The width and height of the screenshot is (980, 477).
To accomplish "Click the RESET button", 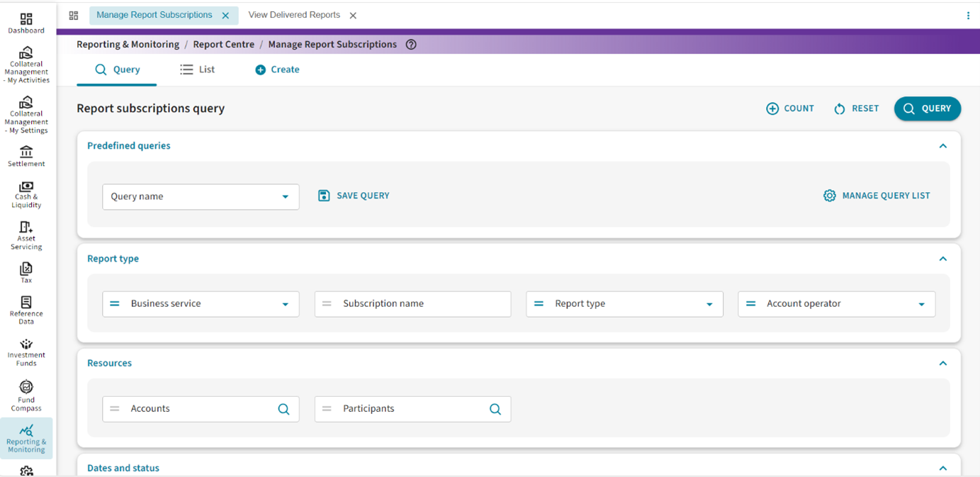I will pyautogui.click(x=857, y=108).
